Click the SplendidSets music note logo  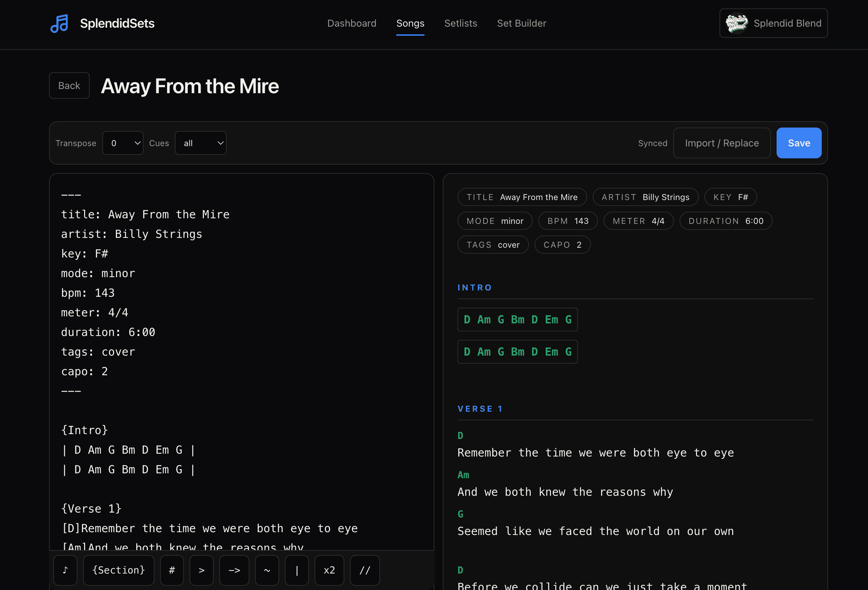tap(60, 23)
